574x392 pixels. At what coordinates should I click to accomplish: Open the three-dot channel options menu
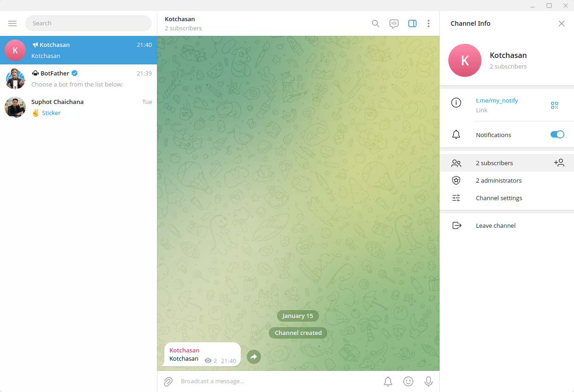[x=429, y=23]
